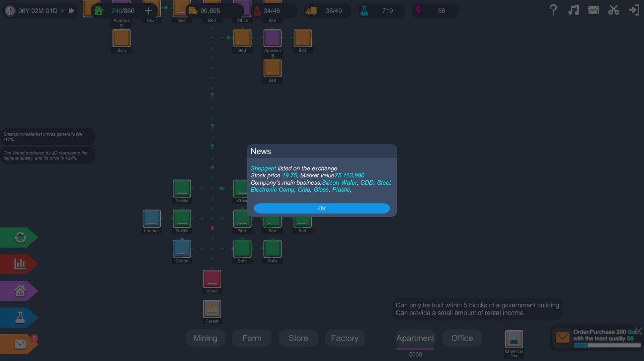This screenshot has width=644, height=361.
Task: Click the scissors icon in top bar
Action: (614, 10)
